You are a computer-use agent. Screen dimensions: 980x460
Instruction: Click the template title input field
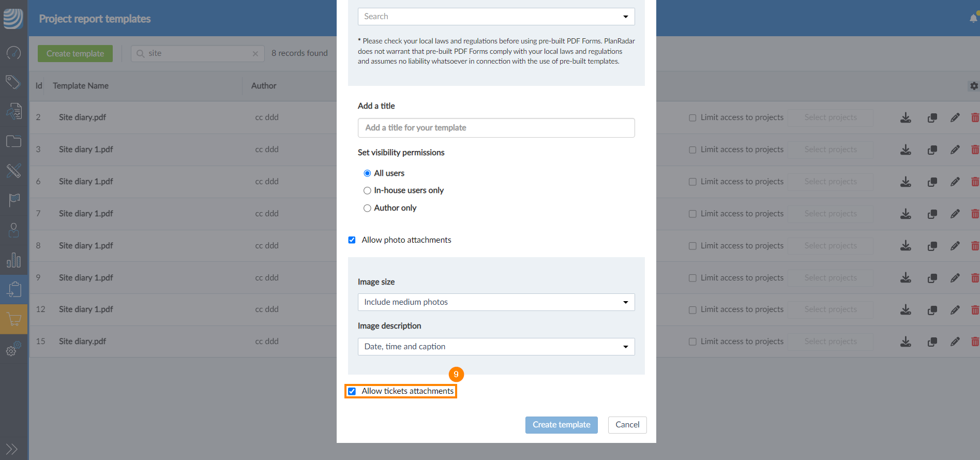pyautogui.click(x=496, y=128)
